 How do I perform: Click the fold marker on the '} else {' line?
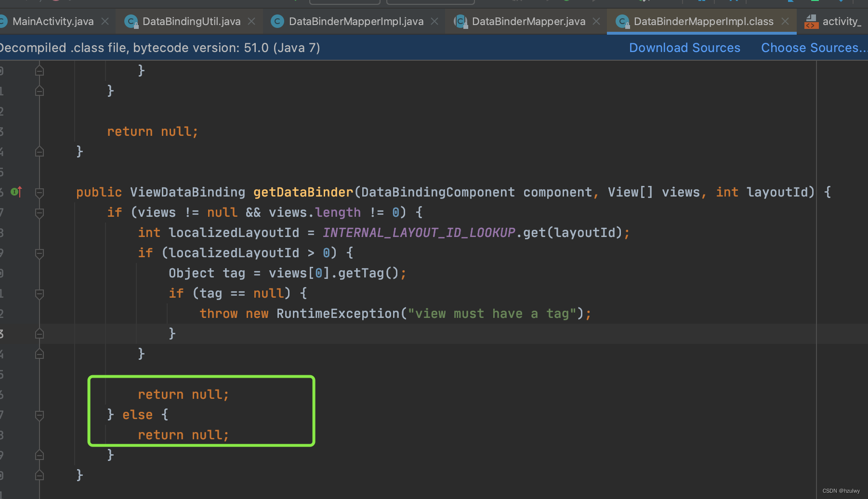coord(39,415)
